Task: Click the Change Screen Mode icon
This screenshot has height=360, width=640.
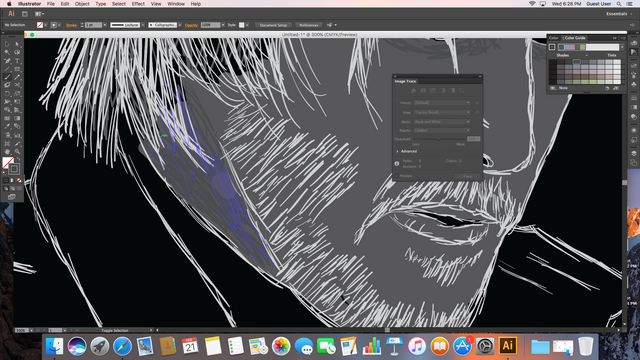Action: (x=12, y=197)
